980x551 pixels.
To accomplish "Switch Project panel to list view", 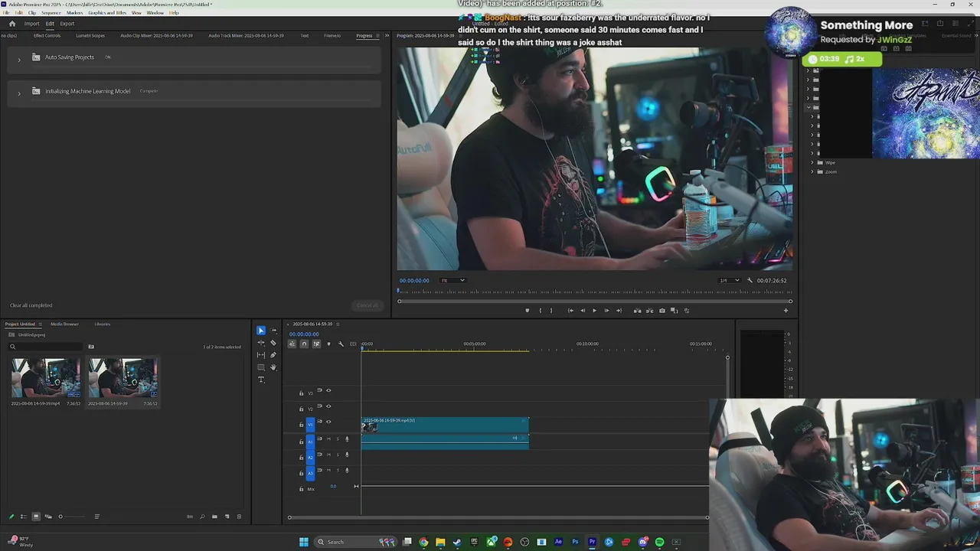I will pos(23,517).
